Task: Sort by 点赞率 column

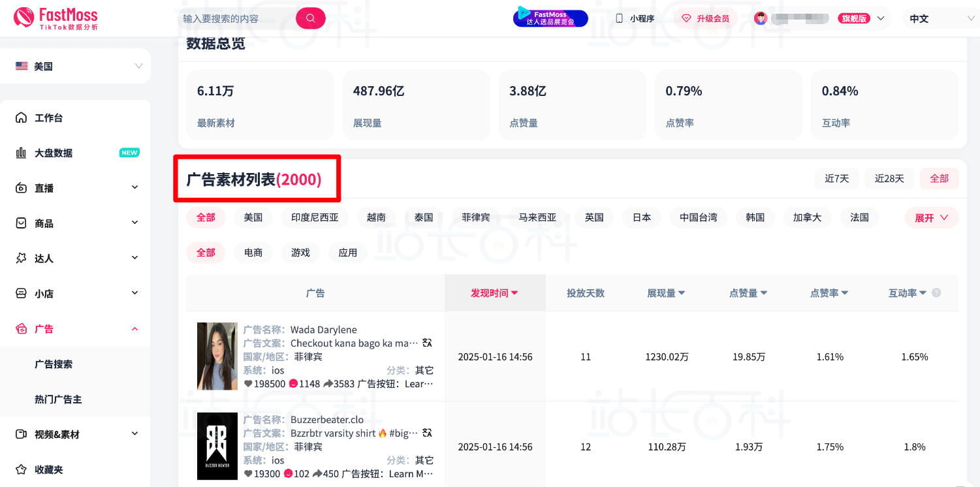Action: [x=829, y=293]
